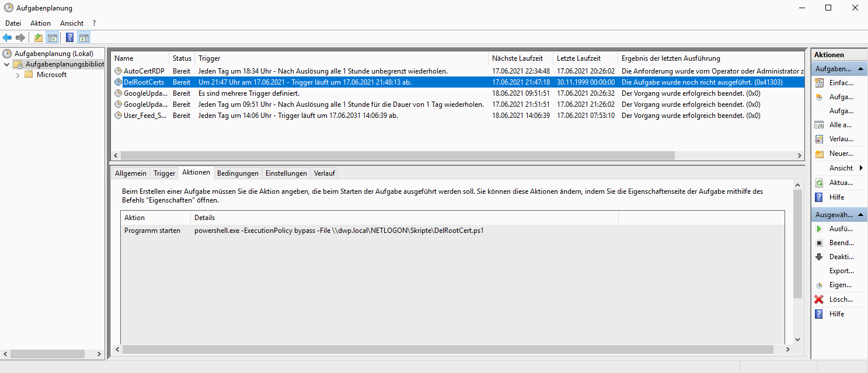Click the Deaktivieren down-arrow icon
Viewport: 868px width, 373px height.
point(820,257)
